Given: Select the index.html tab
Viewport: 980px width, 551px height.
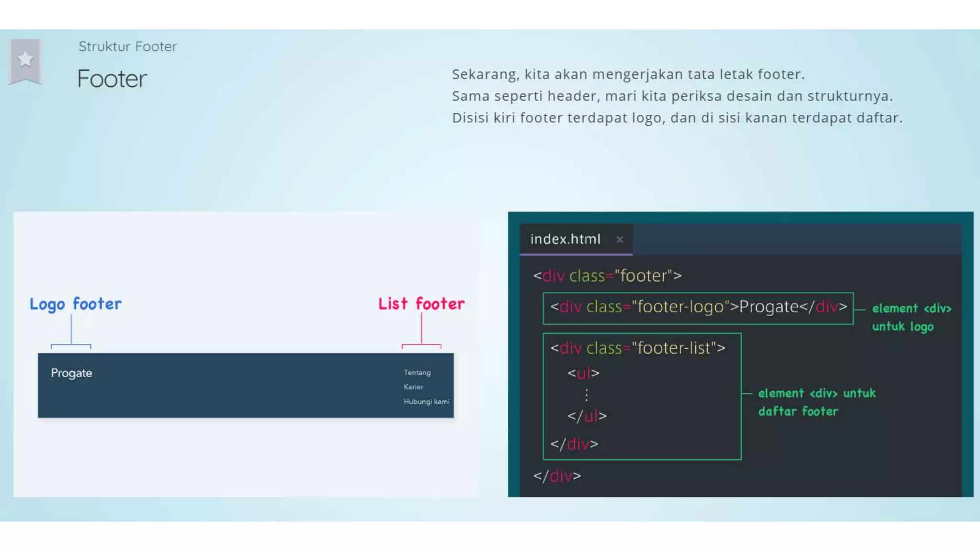Looking at the screenshot, I should [x=565, y=239].
